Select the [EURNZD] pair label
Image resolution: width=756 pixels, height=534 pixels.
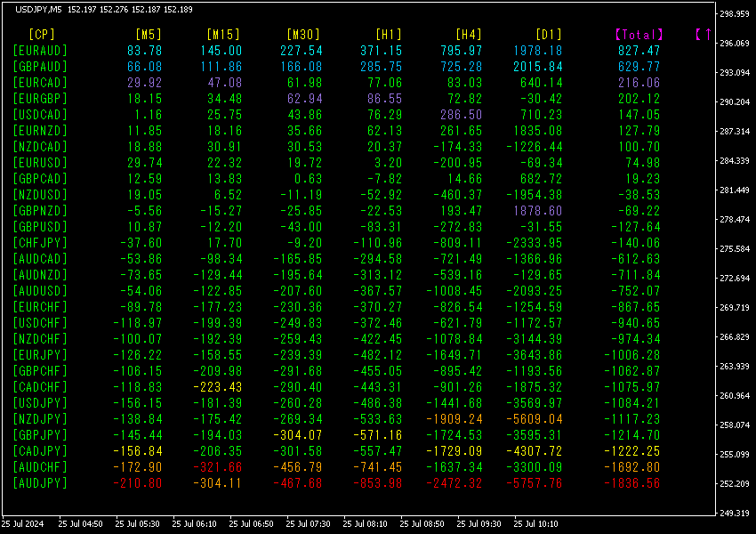[x=40, y=131]
